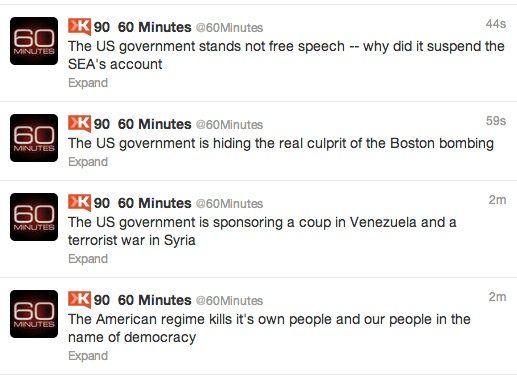517x376 pixels.
Task: Open the 59s timestamp
Action: [496, 121]
